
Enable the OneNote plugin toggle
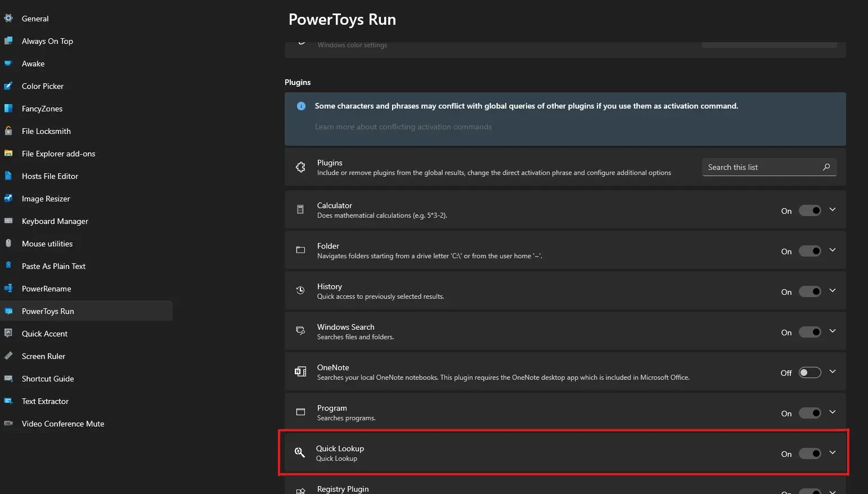810,372
